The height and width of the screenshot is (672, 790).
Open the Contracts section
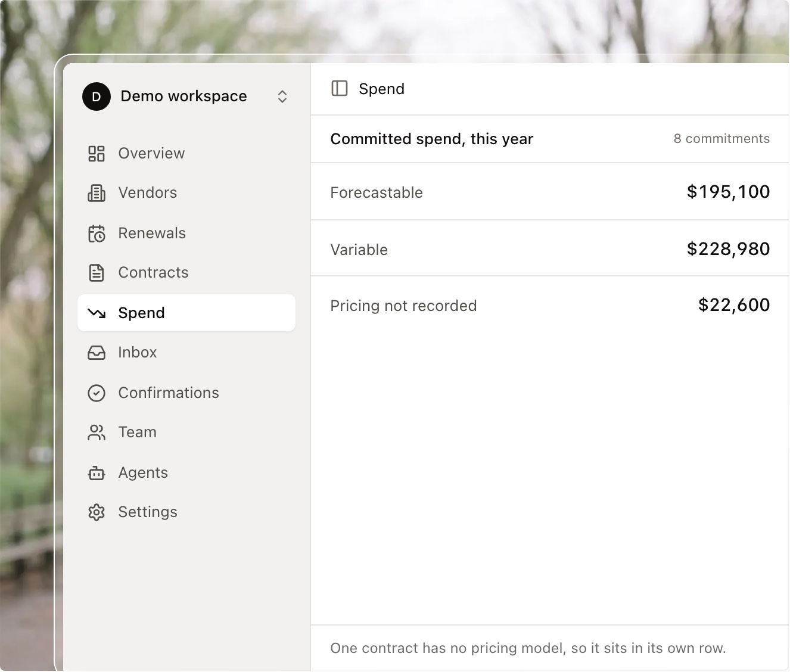(153, 273)
